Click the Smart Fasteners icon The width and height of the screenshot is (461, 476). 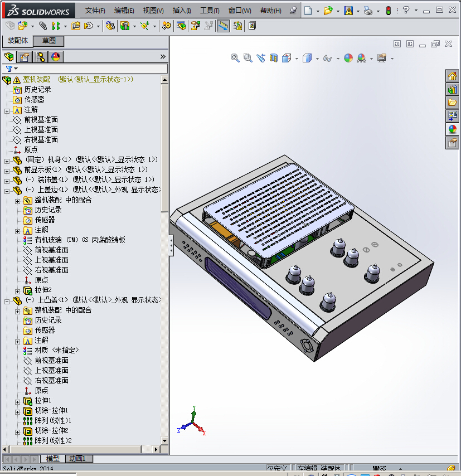pyautogui.click(x=76, y=26)
